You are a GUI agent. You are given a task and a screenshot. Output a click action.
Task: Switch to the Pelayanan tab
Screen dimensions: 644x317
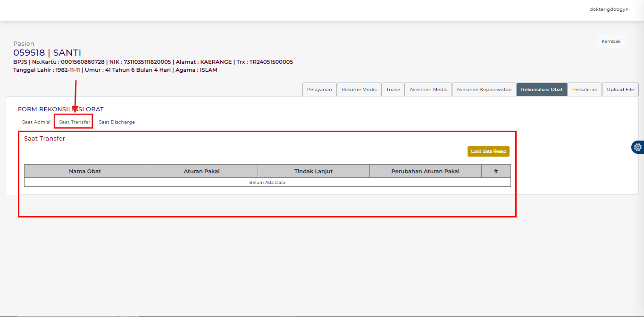pos(319,90)
